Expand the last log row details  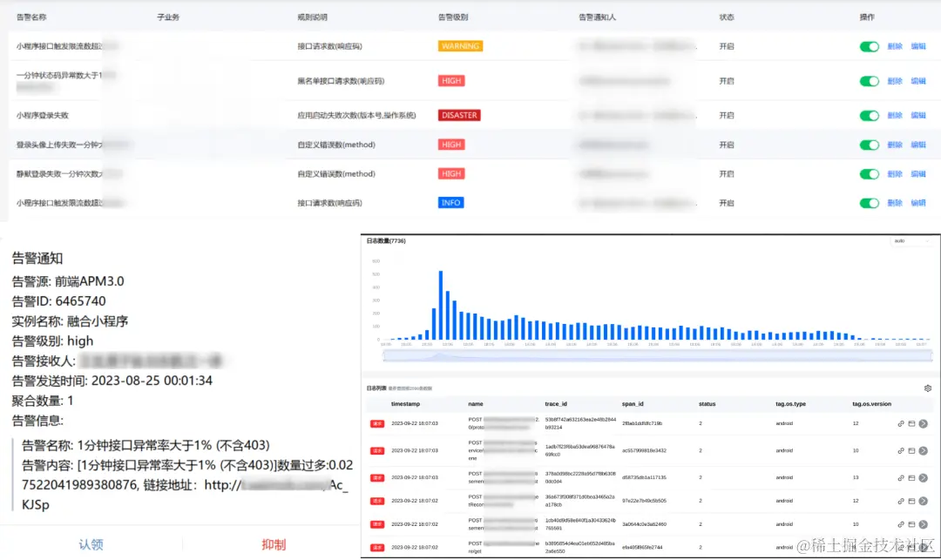click(x=923, y=547)
